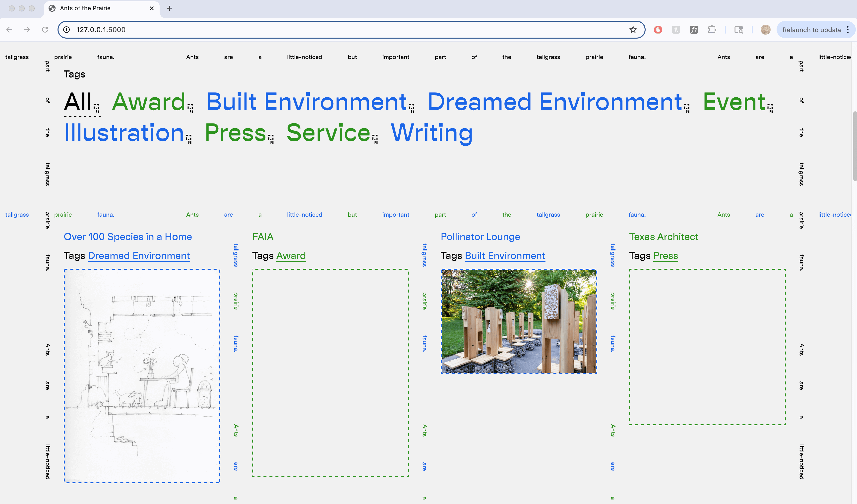Bookmark this page with star icon
The image size is (857, 504).
click(633, 30)
